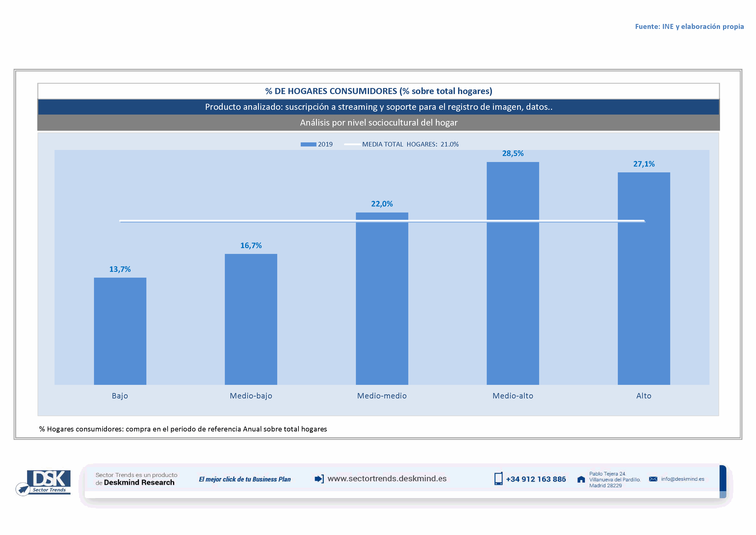Select the Medio-alto bar
The height and width of the screenshot is (535, 756).
coord(513,273)
